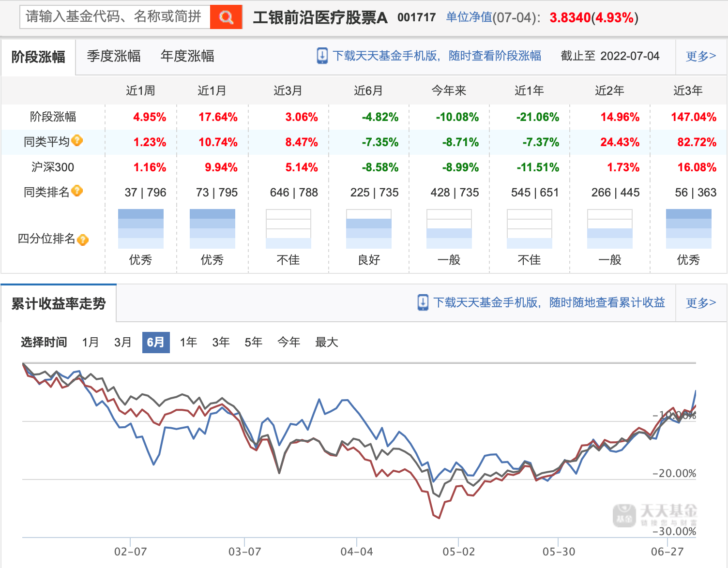Click the 6月 selected time button
The image size is (728, 568).
tap(155, 343)
